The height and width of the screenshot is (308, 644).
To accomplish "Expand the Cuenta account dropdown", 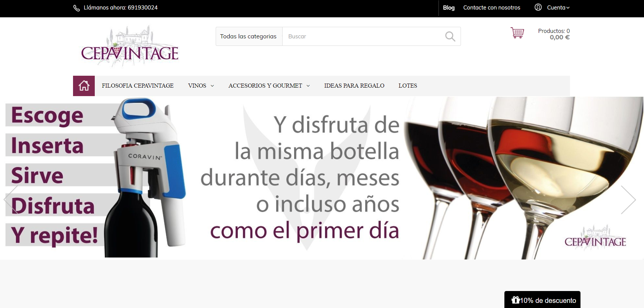I will point(558,7).
